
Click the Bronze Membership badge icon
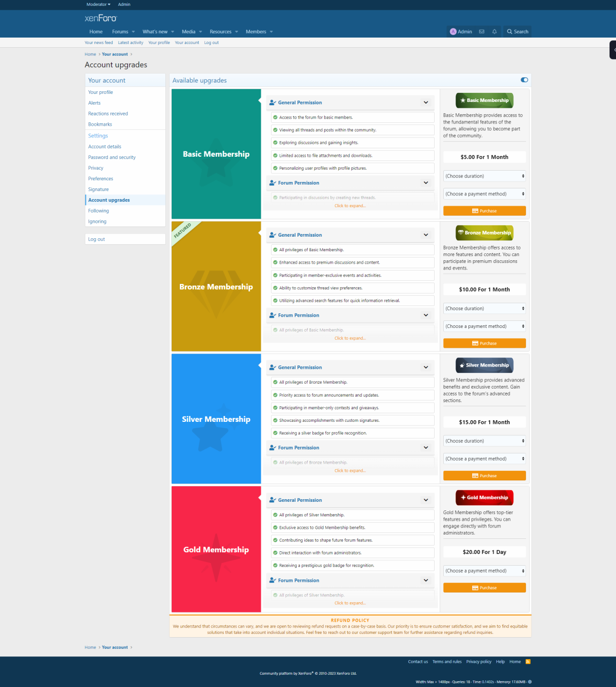(461, 233)
